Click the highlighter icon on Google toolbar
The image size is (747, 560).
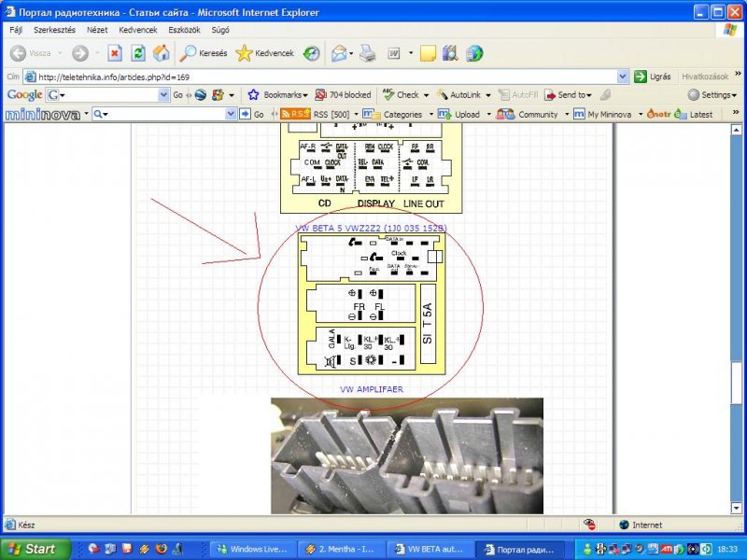605,95
